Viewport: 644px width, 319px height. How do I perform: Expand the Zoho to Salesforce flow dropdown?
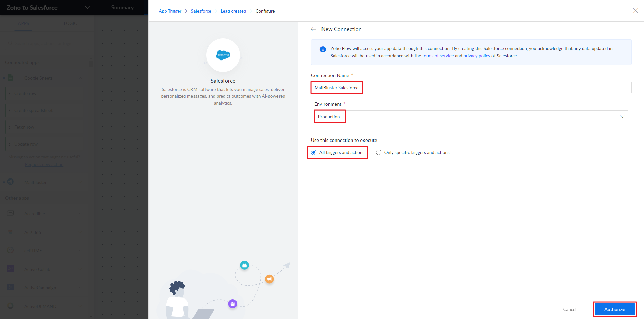coord(87,7)
